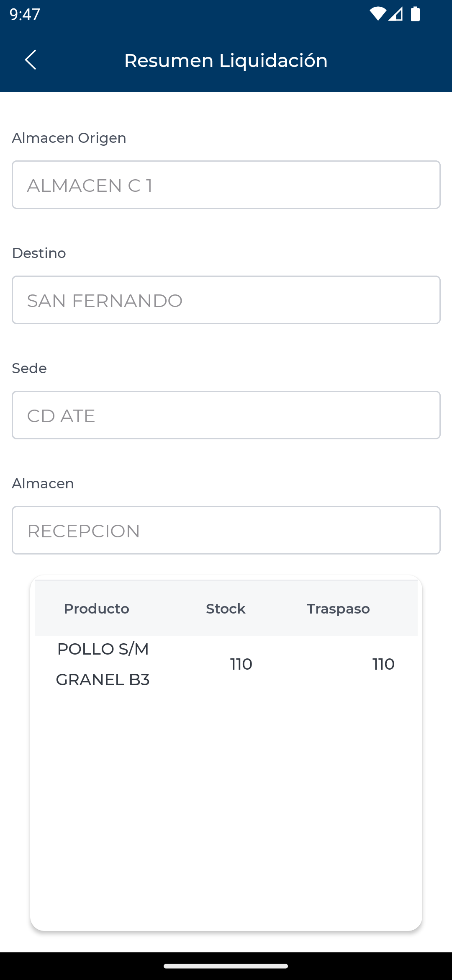Tap the back arrow icon
The height and width of the screenshot is (980, 452).
point(31,60)
